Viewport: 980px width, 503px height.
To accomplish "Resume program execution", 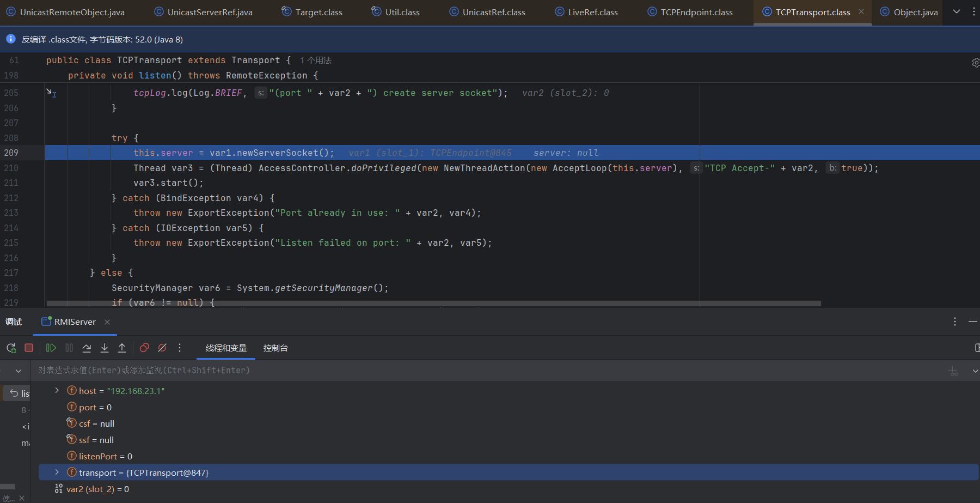I will coord(51,348).
